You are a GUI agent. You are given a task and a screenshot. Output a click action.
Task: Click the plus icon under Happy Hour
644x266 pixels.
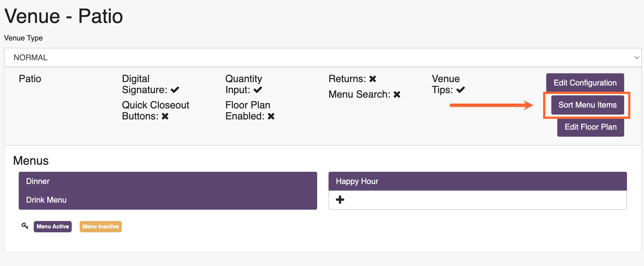[340, 200]
